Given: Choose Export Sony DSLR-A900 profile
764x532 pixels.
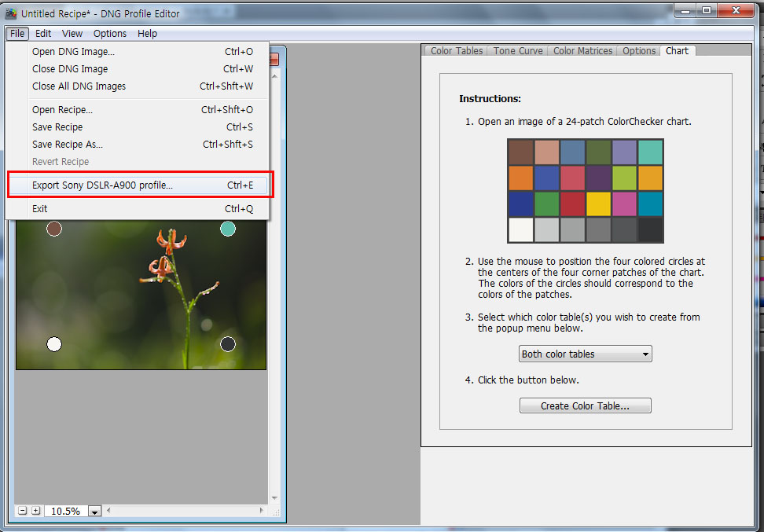Looking at the screenshot, I should click(x=102, y=185).
